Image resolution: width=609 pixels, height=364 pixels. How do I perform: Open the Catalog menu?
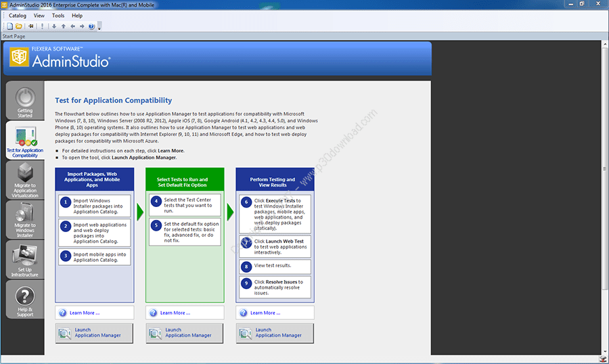(18, 16)
